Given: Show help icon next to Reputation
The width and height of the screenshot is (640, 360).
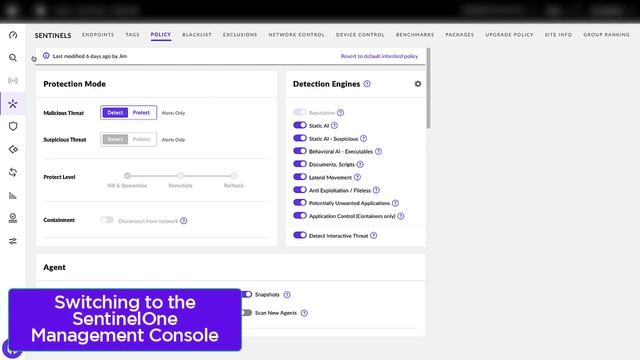Looking at the screenshot, I should coord(340,113).
